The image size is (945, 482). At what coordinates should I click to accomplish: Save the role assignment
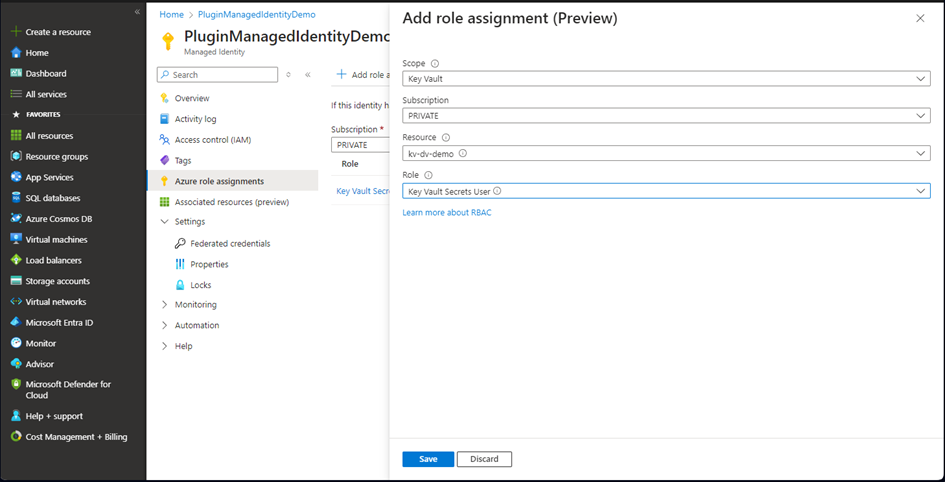tap(428, 459)
